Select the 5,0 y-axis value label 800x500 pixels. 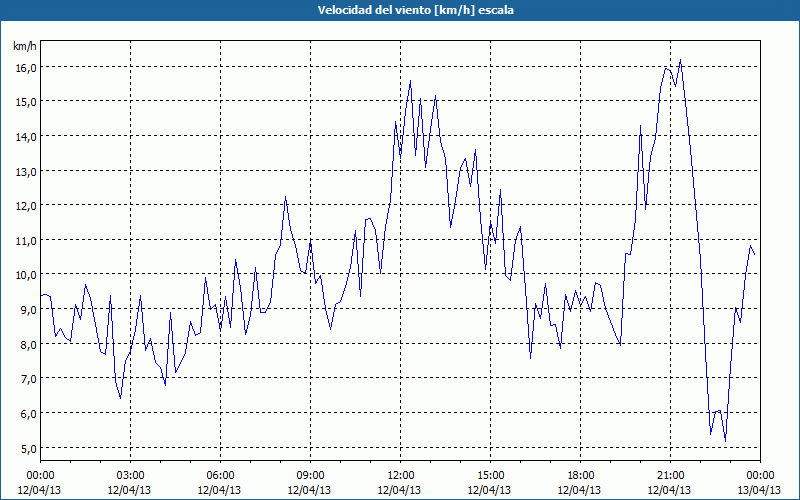coord(25,448)
